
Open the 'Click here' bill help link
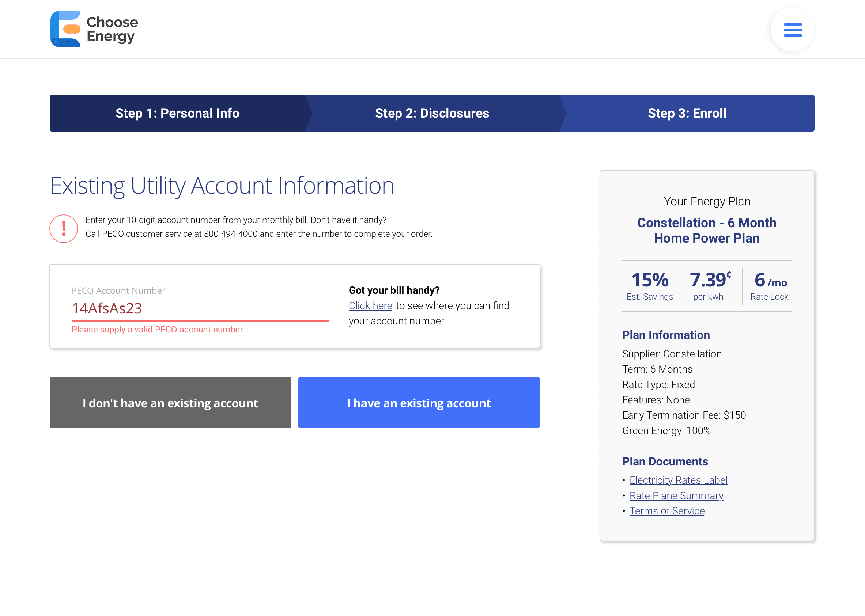(x=370, y=305)
